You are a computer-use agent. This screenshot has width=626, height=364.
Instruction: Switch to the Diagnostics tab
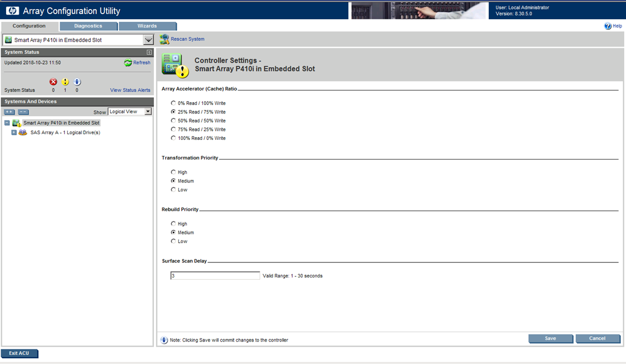(x=88, y=26)
